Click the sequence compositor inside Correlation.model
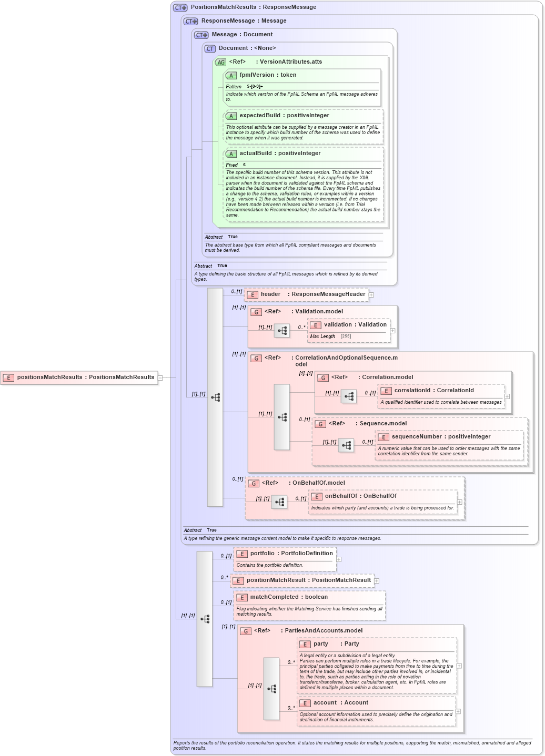The height and width of the screenshot is (756, 545). 349,396
